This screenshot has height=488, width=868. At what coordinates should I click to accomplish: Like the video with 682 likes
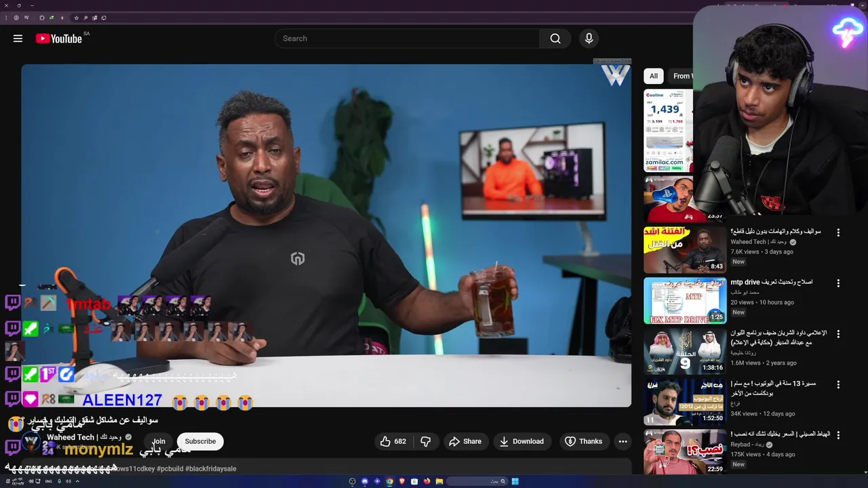[393, 441]
